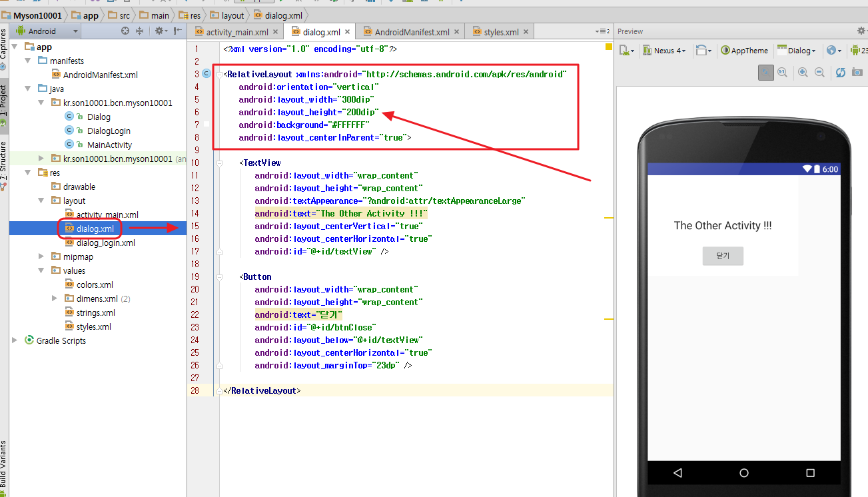Viewport: 868px width, 497px height.
Task: Open the Android API version 23 dropdown
Action: tap(859, 51)
